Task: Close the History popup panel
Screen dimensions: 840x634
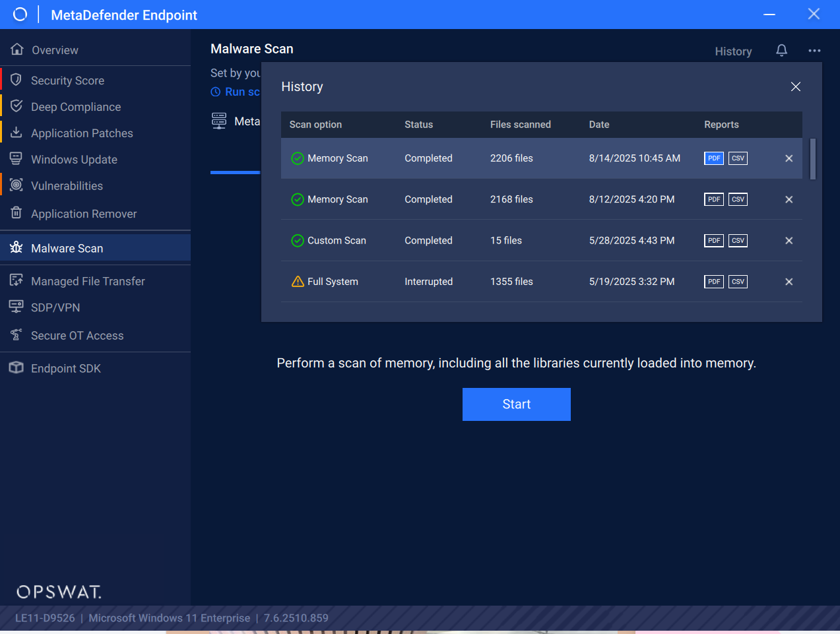Action: pos(795,87)
